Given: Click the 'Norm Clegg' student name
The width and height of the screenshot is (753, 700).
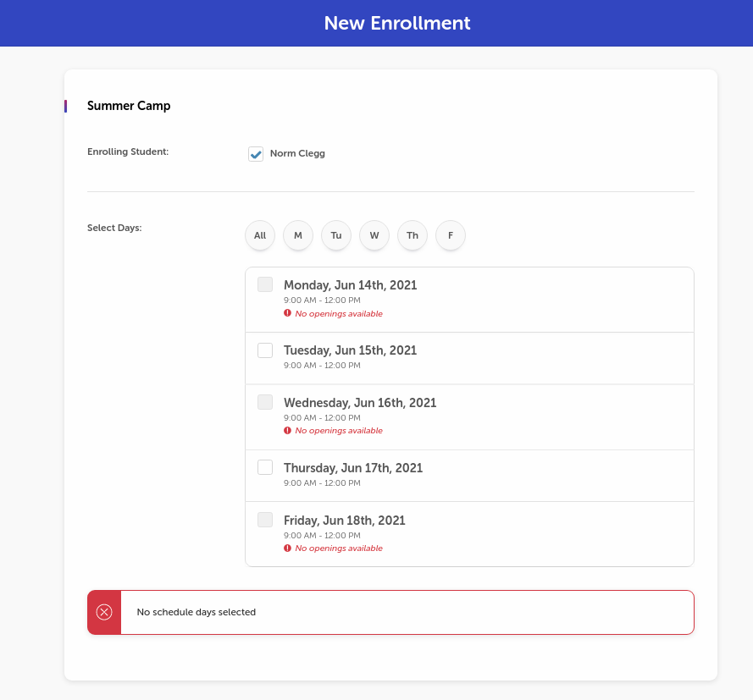Looking at the screenshot, I should point(297,153).
